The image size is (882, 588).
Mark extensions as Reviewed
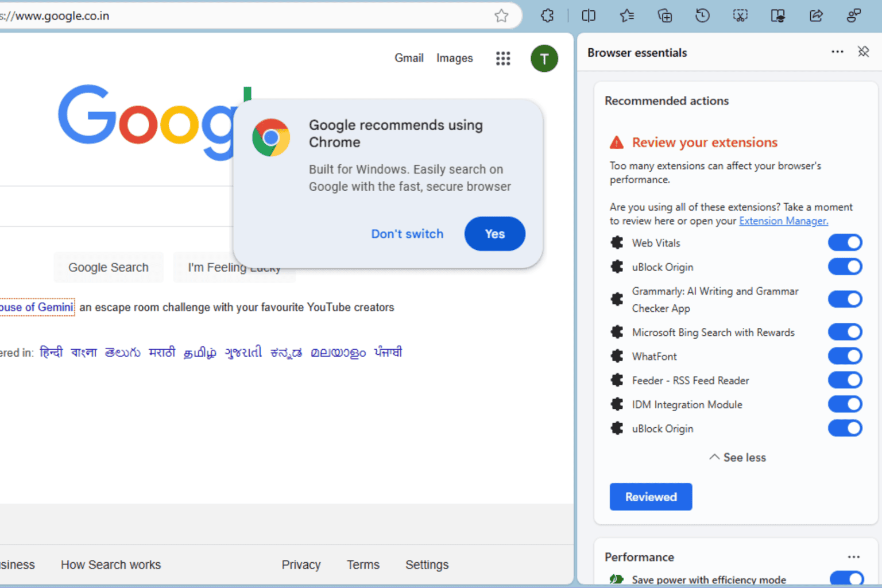(651, 497)
